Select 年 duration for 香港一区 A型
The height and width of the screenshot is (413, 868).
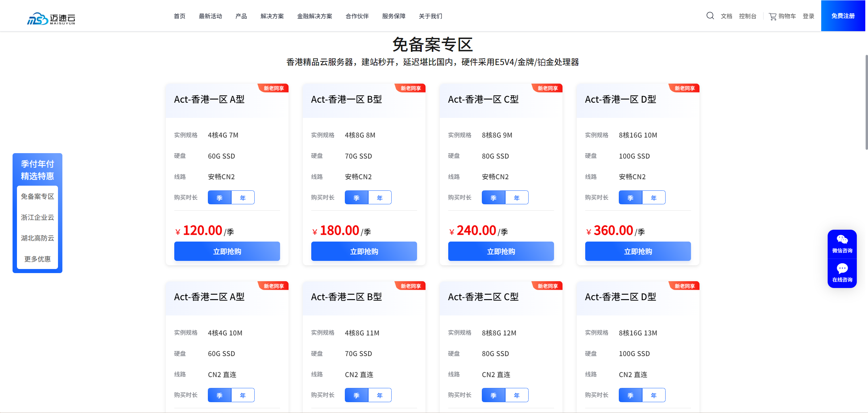tap(243, 198)
